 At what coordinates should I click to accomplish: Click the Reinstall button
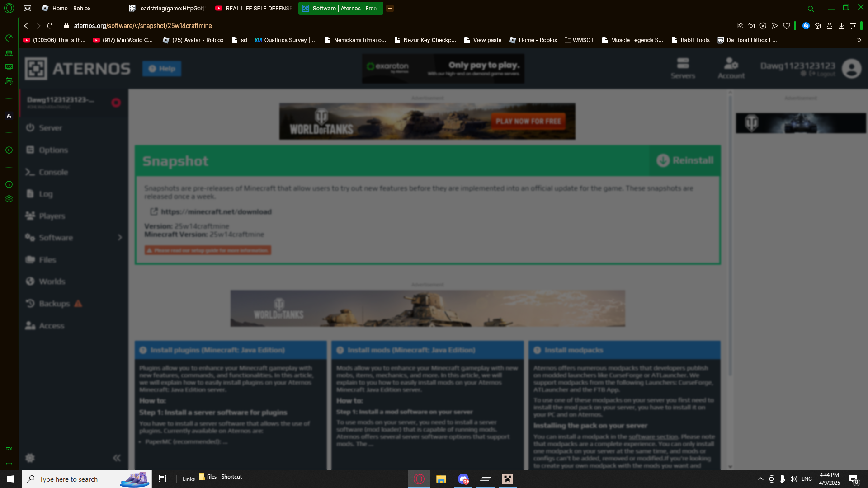coord(685,160)
